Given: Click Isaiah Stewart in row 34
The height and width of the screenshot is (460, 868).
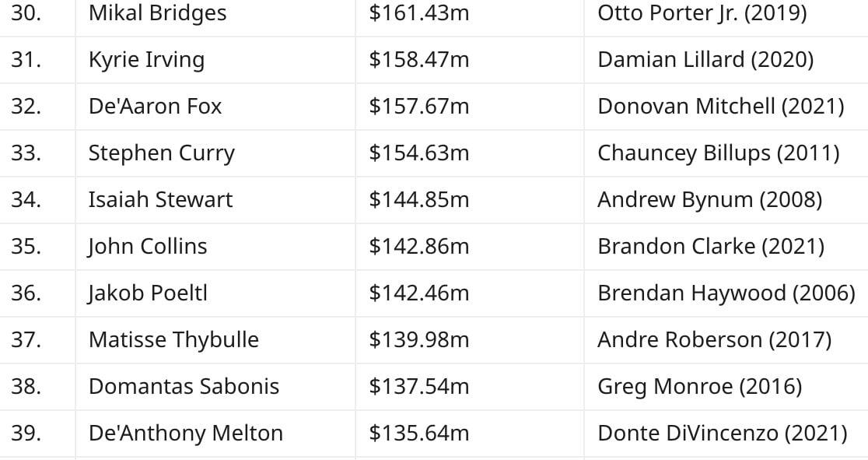Looking at the screenshot, I should tap(160, 199).
